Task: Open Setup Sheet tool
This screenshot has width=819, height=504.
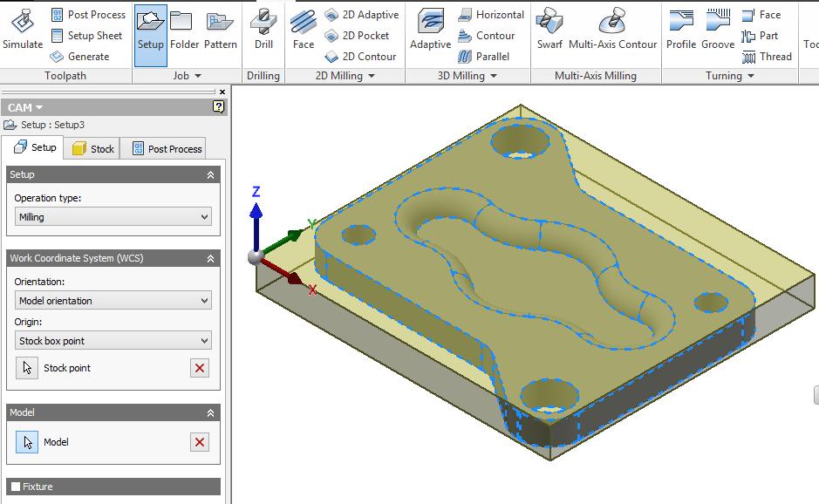Action: [86, 36]
